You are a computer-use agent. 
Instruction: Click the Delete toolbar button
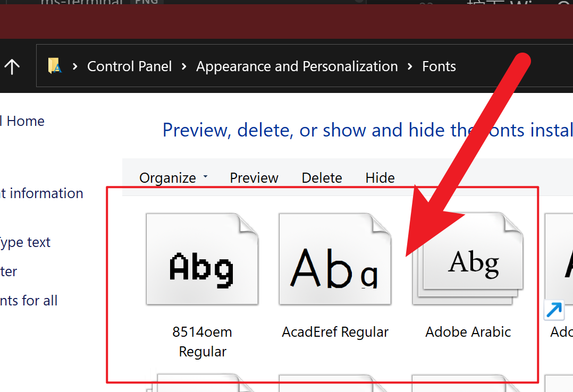(x=322, y=178)
